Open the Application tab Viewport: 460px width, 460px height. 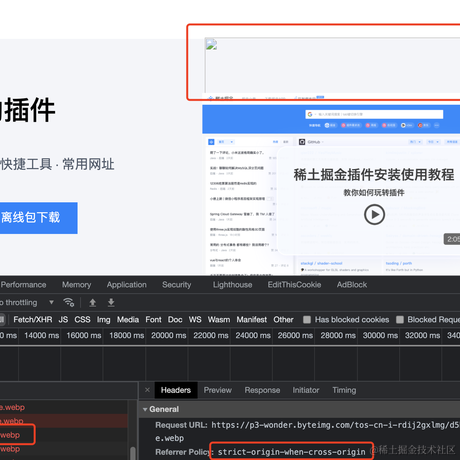127,285
